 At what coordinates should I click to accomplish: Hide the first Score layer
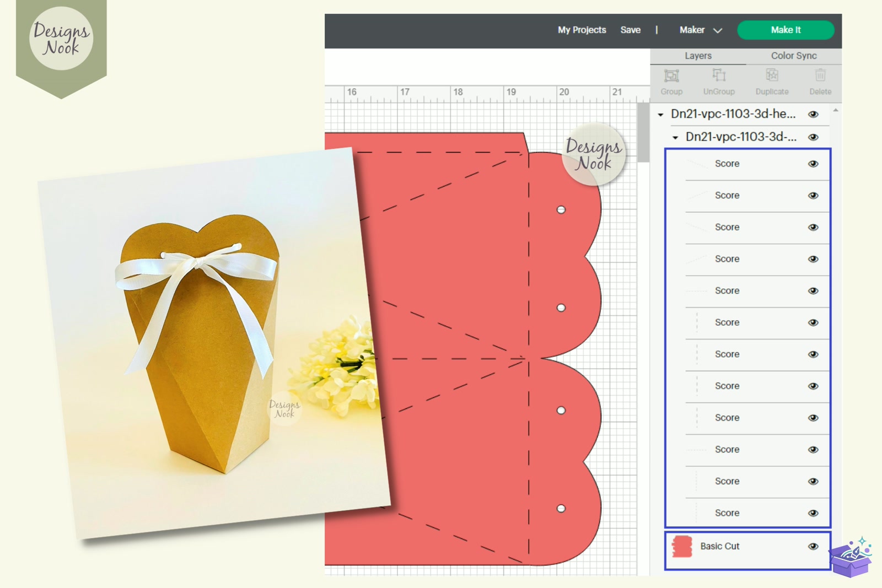point(813,164)
